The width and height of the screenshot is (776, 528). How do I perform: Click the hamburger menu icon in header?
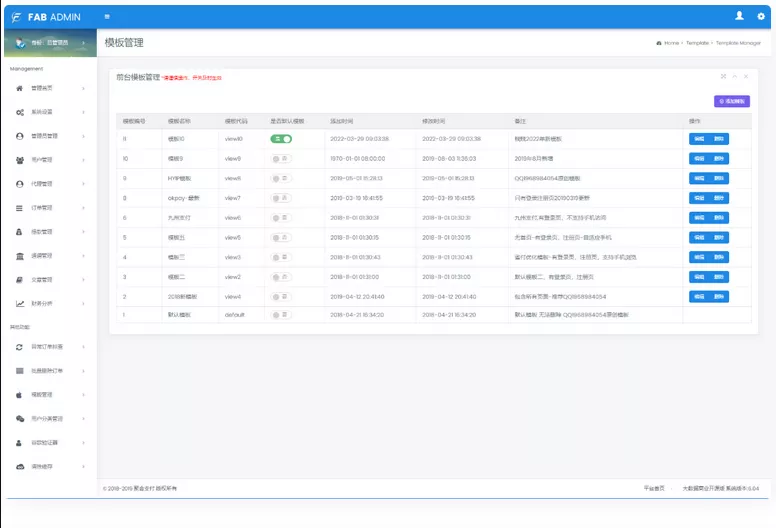(108, 17)
